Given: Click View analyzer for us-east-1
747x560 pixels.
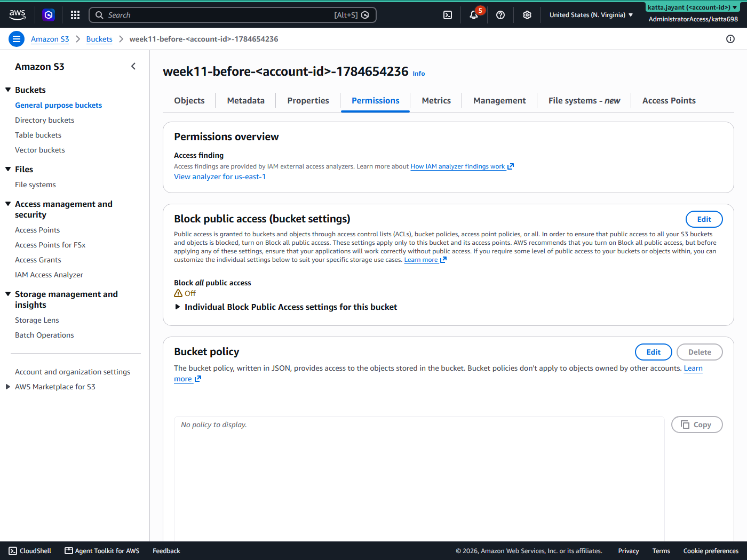Looking at the screenshot, I should pyautogui.click(x=220, y=177).
